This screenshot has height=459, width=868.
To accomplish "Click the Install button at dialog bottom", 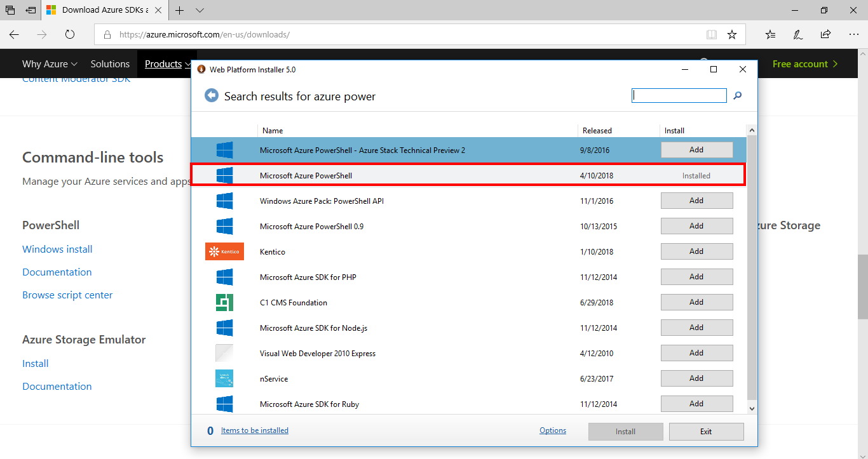I will click(x=625, y=432).
